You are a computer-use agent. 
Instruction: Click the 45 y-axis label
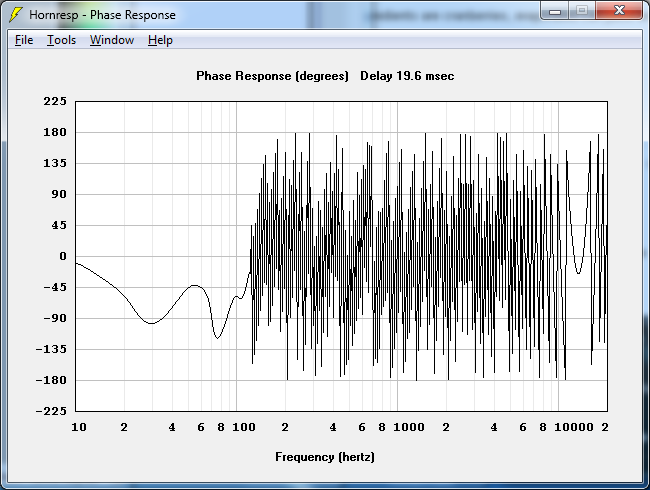(x=59, y=225)
